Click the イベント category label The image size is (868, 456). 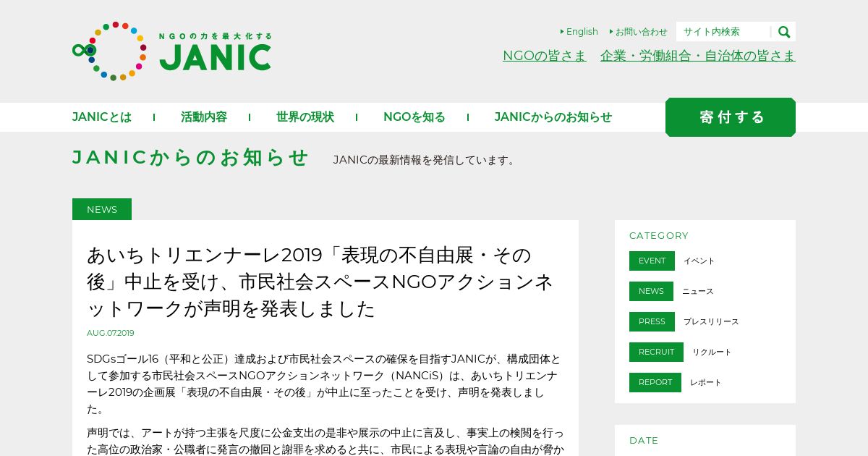pyautogui.click(x=699, y=261)
